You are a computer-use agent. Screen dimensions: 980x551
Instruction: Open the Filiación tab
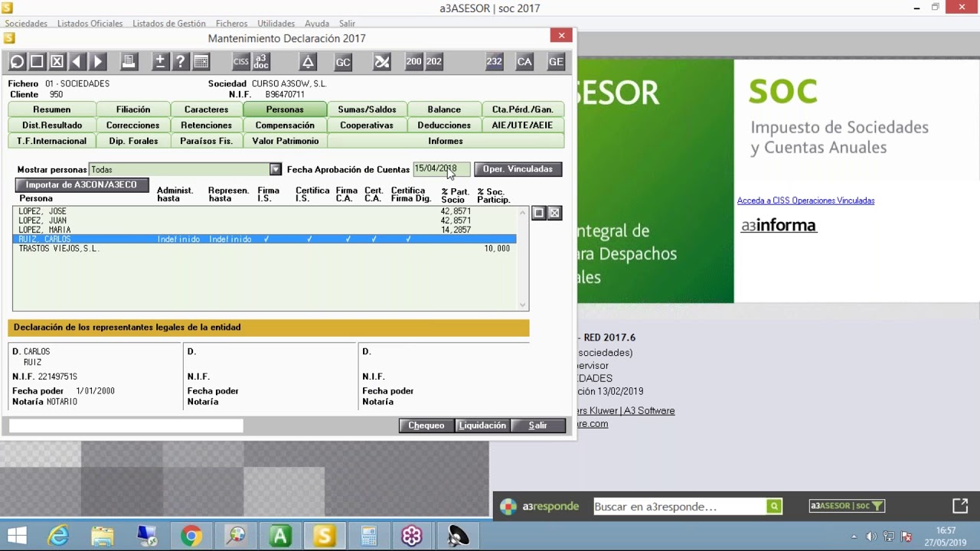point(133,109)
